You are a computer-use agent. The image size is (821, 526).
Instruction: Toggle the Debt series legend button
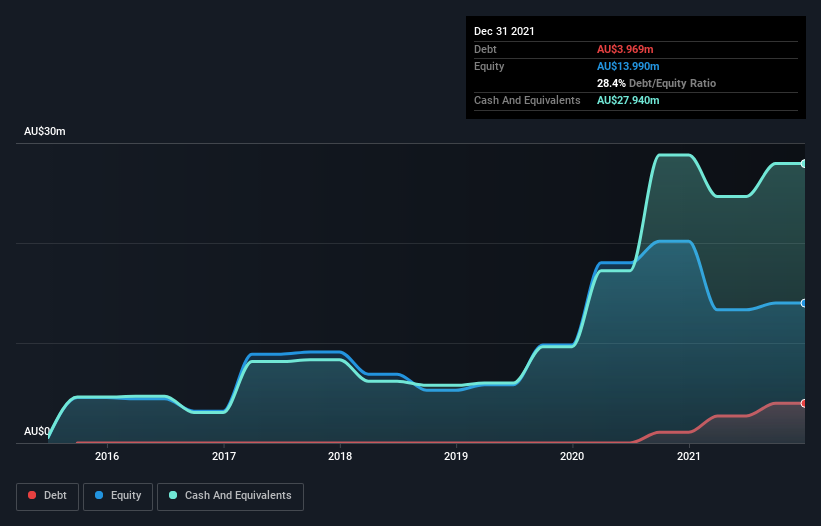(47, 496)
